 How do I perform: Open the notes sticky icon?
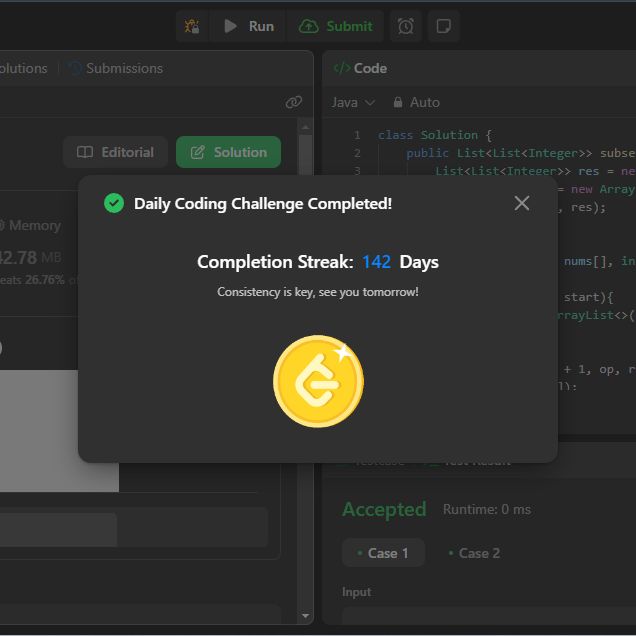tap(443, 26)
